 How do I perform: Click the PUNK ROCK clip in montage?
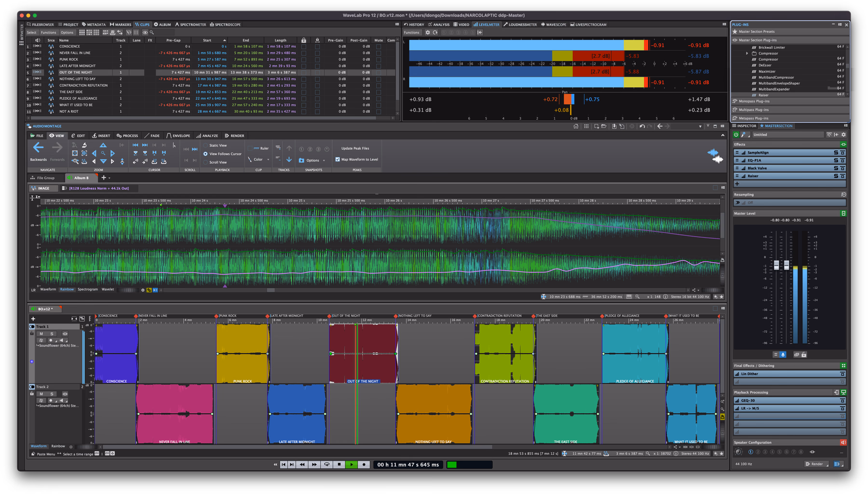(243, 353)
